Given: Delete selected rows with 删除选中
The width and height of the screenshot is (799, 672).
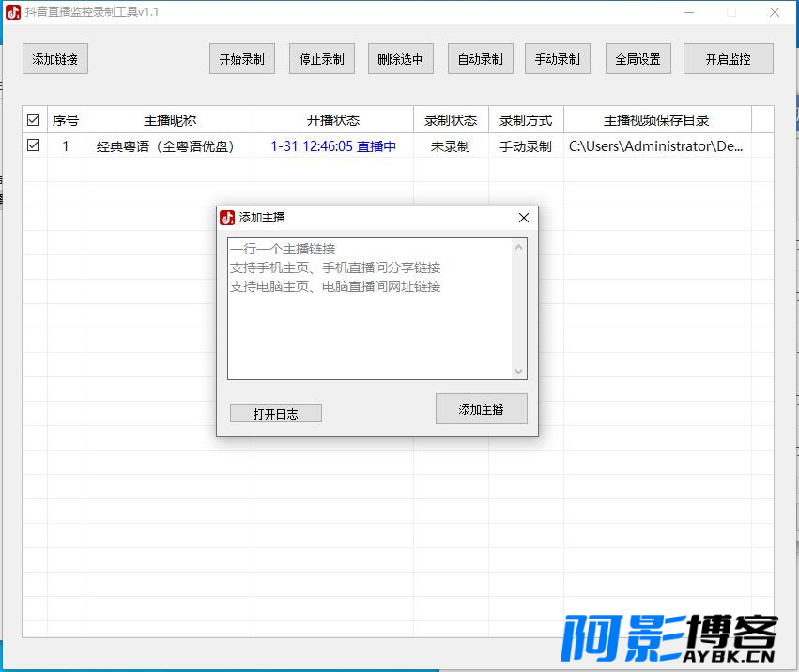Looking at the screenshot, I should point(401,59).
